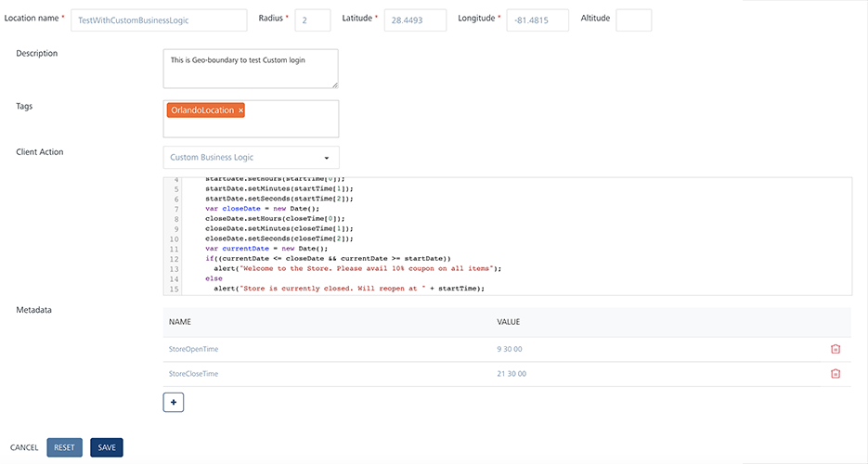Click the Longitude input field
The height and width of the screenshot is (464, 868).
point(537,20)
